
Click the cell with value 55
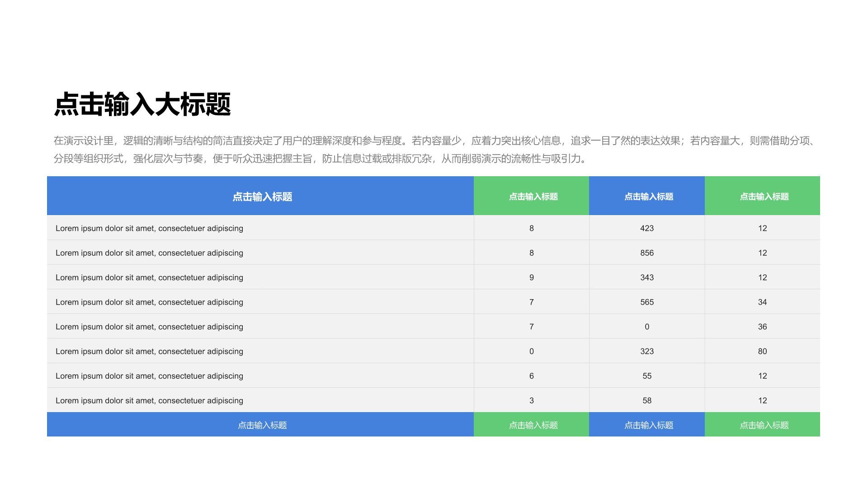point(647,375)
